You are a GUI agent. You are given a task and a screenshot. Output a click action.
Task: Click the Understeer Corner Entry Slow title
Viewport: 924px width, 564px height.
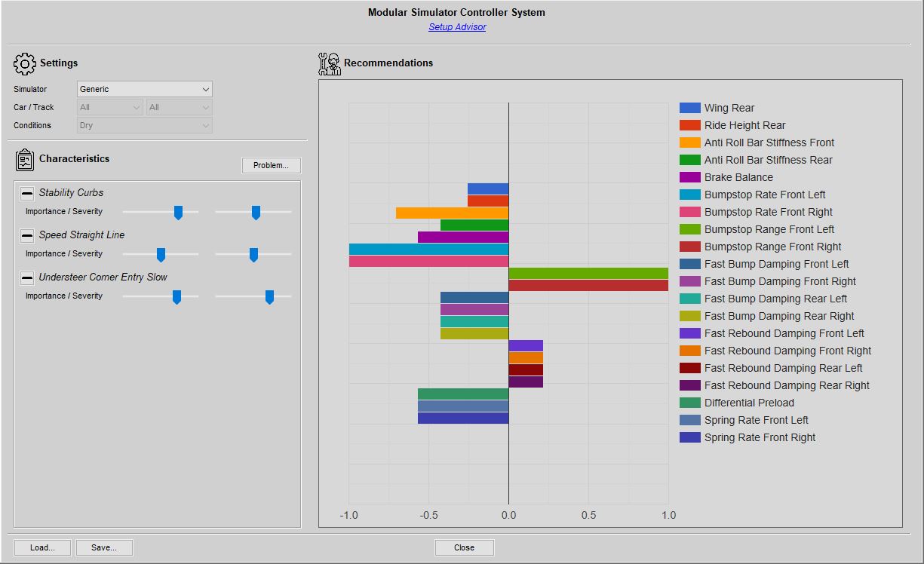point(103,277)
